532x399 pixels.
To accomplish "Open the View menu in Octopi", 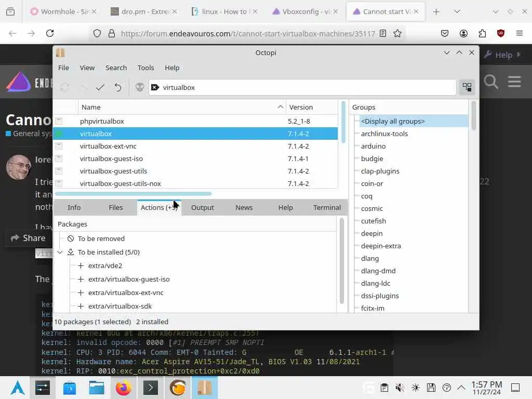I will tap(87, 68).
